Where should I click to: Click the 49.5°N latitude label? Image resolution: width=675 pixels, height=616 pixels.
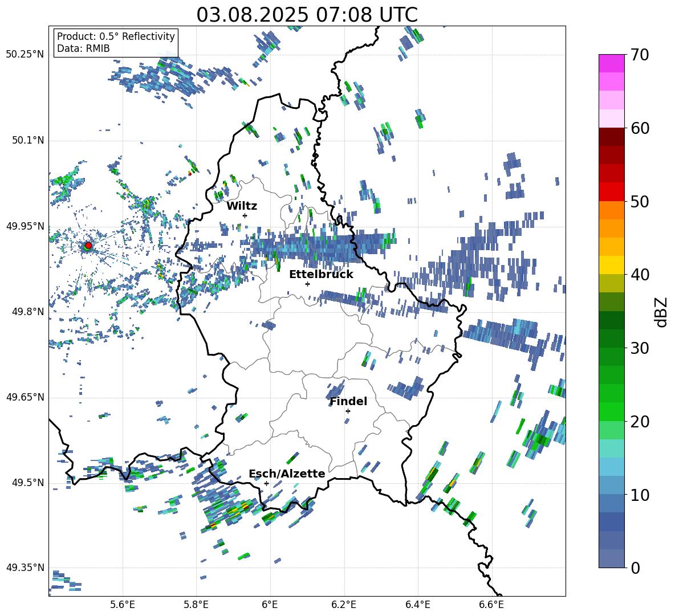28,483
